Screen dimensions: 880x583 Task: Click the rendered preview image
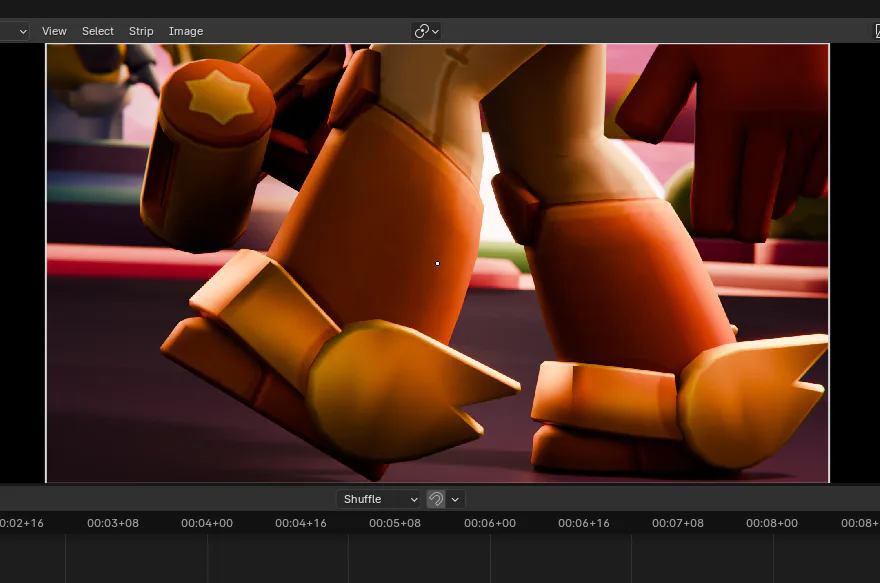[x=437, y=263]
